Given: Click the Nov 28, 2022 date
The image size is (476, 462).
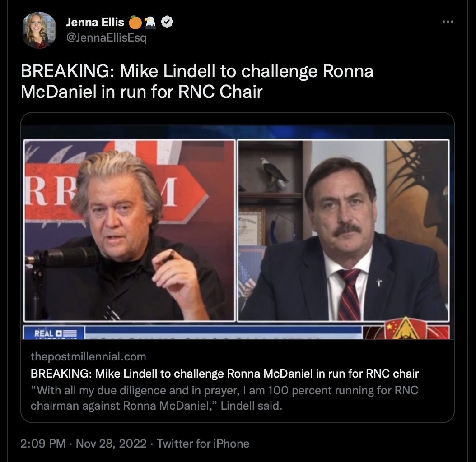Looking at the screenshot, I should pos(111,444).
